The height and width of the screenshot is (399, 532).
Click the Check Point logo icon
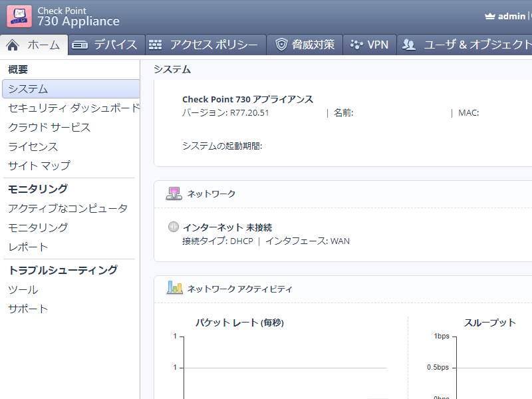pyautogui.click(x=19, y=16)
